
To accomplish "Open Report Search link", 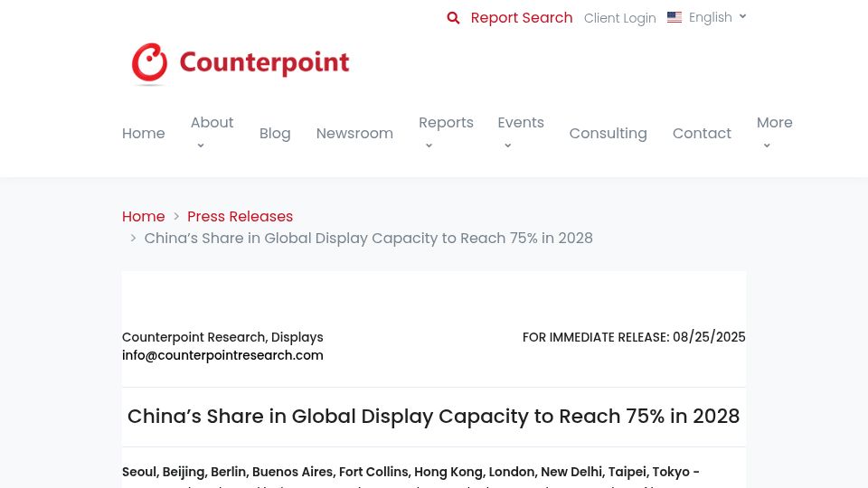I will pos(522,18).
